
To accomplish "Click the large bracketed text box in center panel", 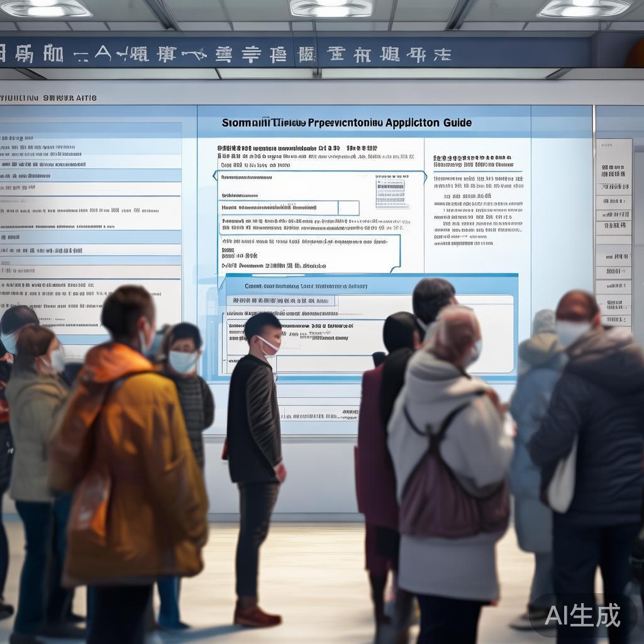I will pos(309,253).
